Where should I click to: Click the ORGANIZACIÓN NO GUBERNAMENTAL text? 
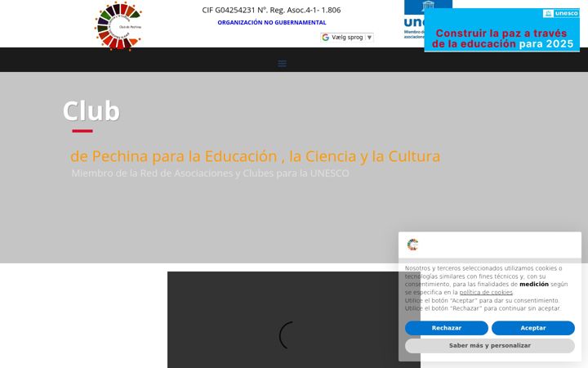[x=272, y=23]
